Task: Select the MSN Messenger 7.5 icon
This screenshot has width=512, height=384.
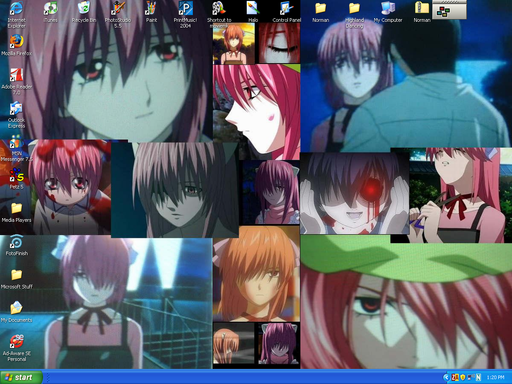Action: click(x=16, y=148)
